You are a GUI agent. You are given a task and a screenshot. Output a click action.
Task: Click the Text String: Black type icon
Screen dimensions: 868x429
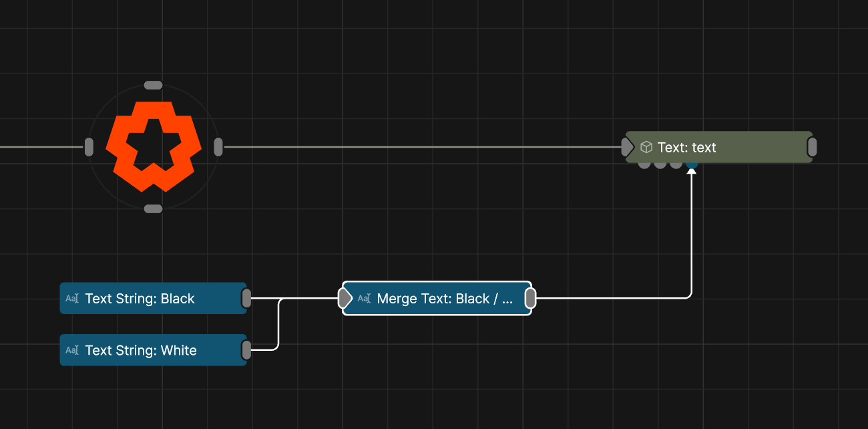pyautogui.click(x=72, y=299)
